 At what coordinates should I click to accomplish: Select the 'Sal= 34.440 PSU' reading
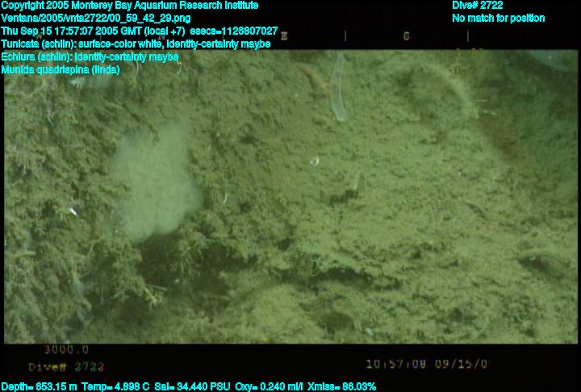pos(192,387)
